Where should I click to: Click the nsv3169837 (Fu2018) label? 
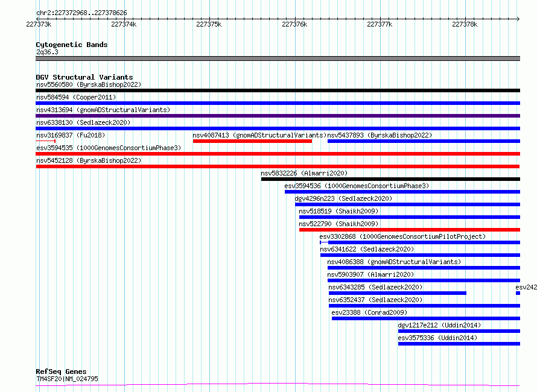click(71, 135)
